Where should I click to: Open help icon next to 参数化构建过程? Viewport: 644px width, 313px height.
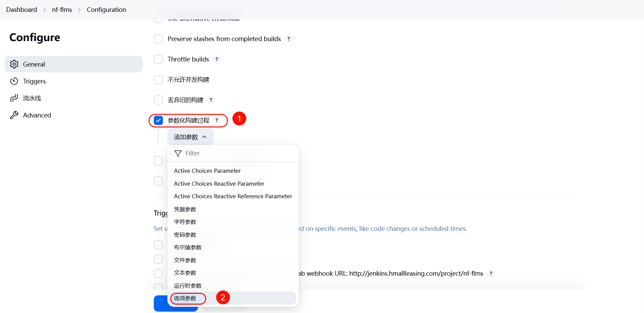click(x=217, y=121)
